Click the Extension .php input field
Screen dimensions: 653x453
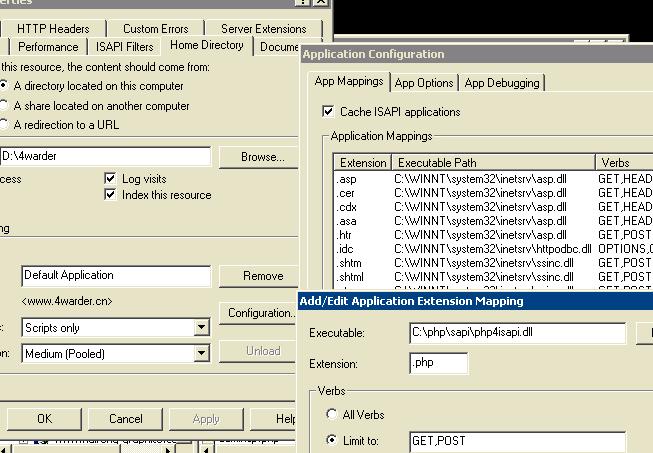[x=439, y=363]
